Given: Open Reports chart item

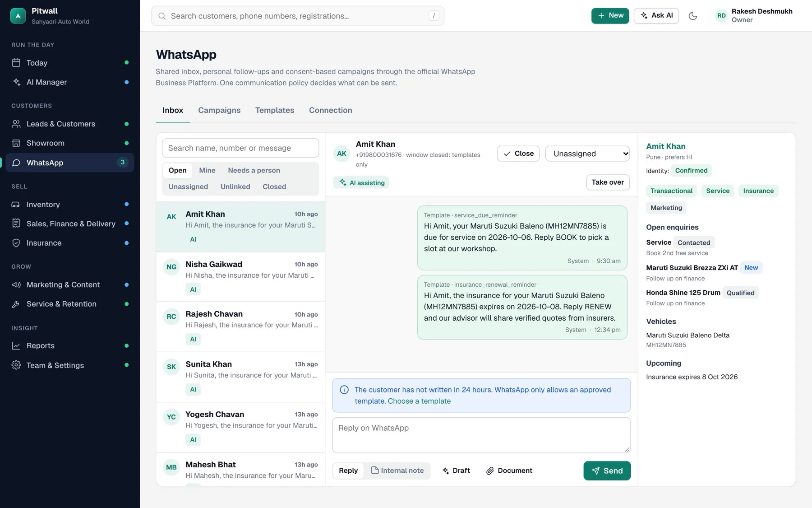Looking at the screenshot, I should pos(70,345).
